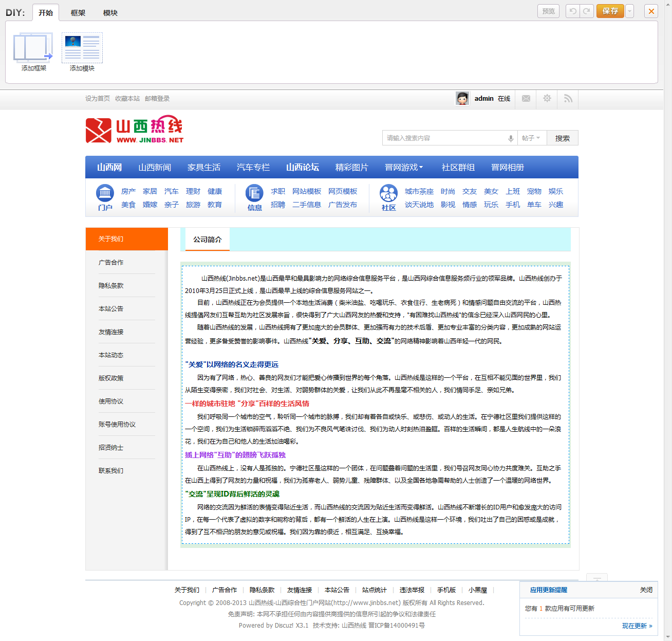The image size is (672, 641).
Task: Select the 信息 information icon
Action: pos(254,195)
